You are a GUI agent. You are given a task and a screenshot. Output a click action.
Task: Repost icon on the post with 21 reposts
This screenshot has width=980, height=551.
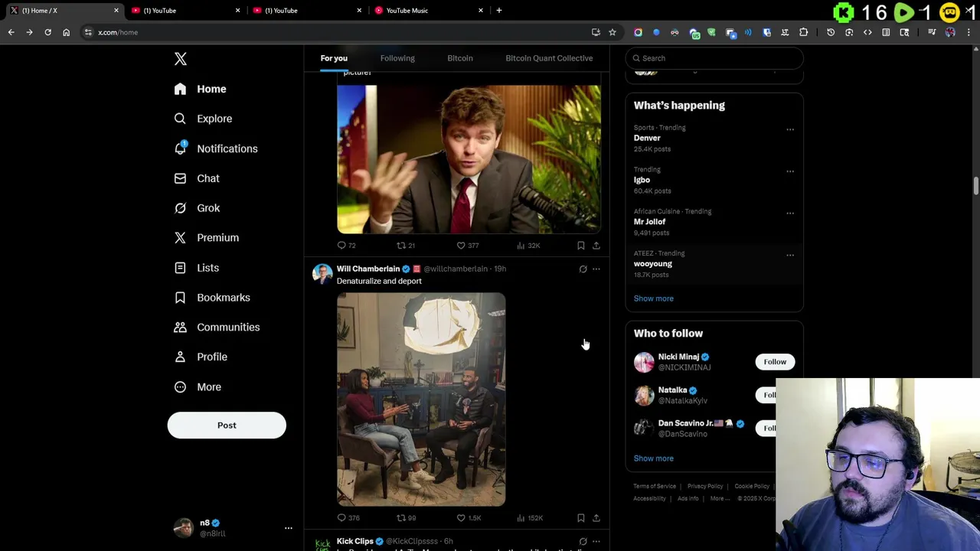[x=400, y=246]
